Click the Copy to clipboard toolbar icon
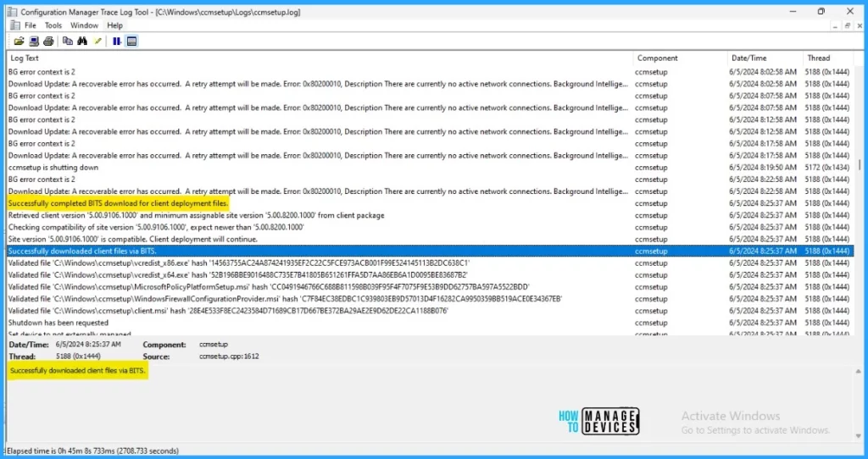The image size is (868, 459). (x=68, y=41)
